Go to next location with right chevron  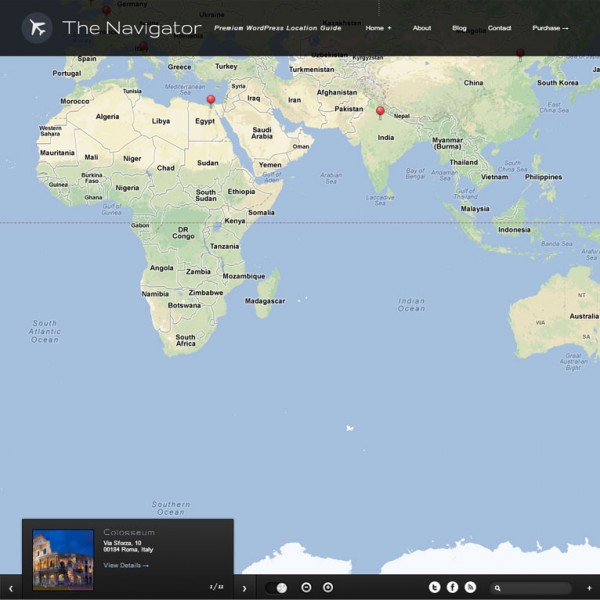pyautogui.click(x=245, y=588)
